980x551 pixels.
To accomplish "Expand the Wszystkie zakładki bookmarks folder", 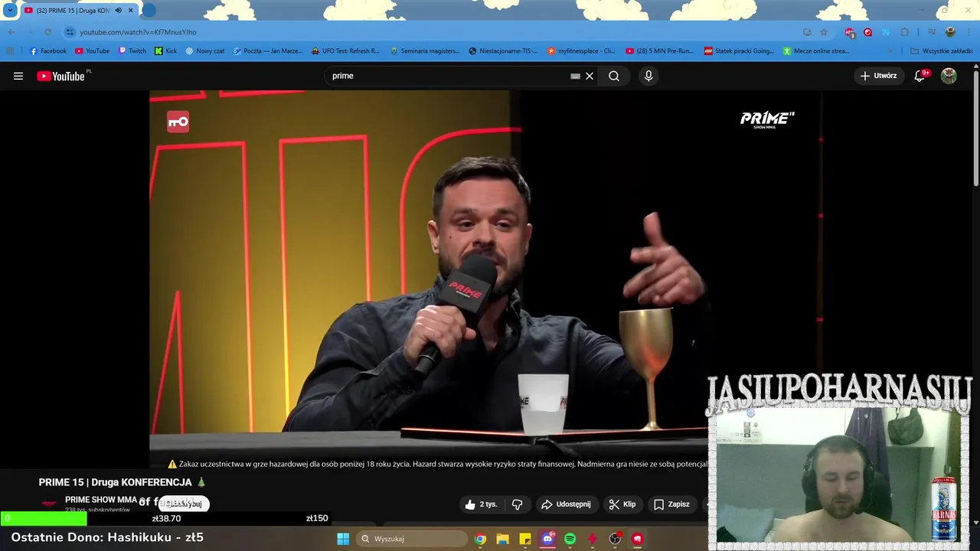I will [x=942, y=51].
